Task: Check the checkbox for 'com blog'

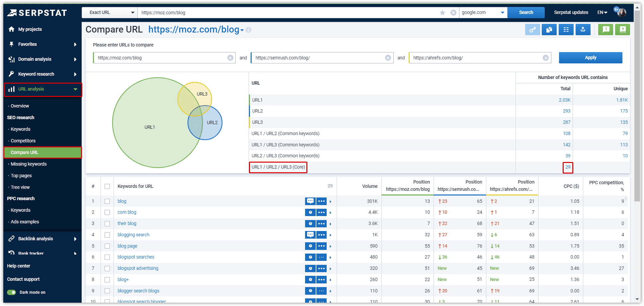Action: [107, 212]
